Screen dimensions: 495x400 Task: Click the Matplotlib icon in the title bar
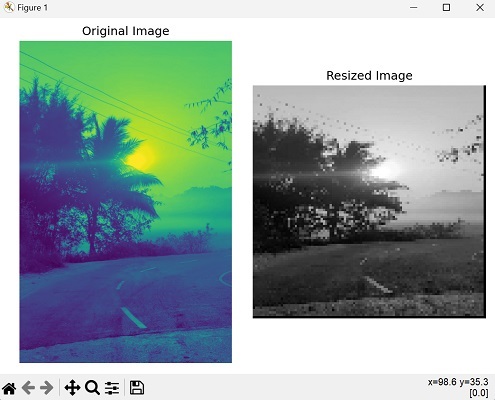coord(9,7)
